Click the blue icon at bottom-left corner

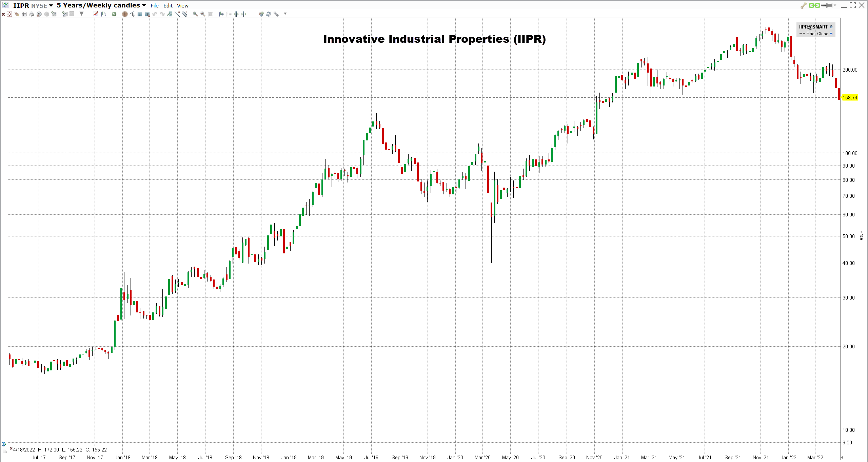pos(4,444)
